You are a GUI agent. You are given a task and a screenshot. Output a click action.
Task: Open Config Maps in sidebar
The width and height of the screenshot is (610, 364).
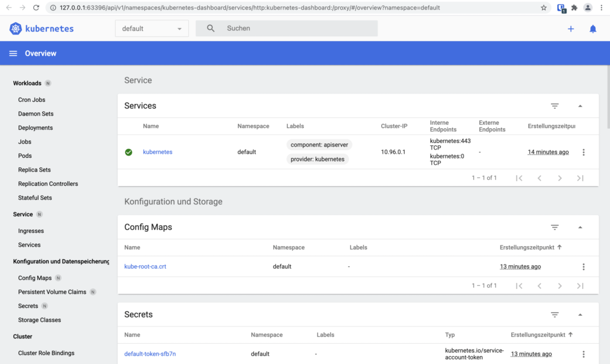[35, 278]
